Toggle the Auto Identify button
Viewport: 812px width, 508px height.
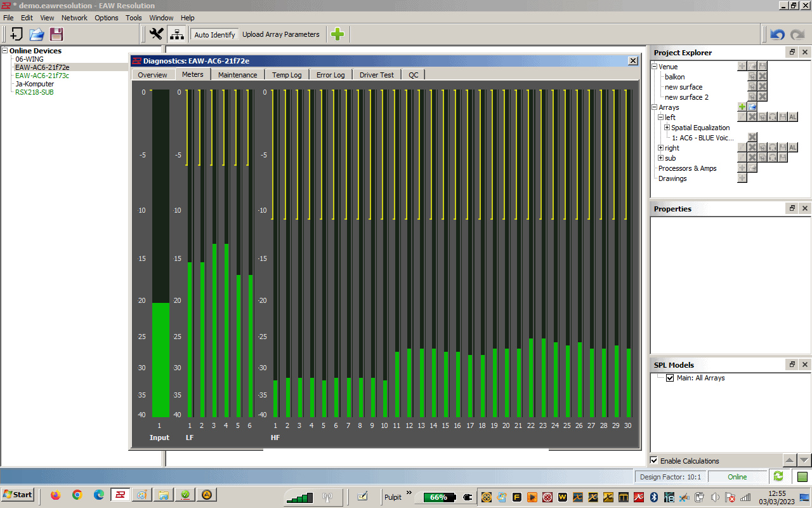(214, 35)
